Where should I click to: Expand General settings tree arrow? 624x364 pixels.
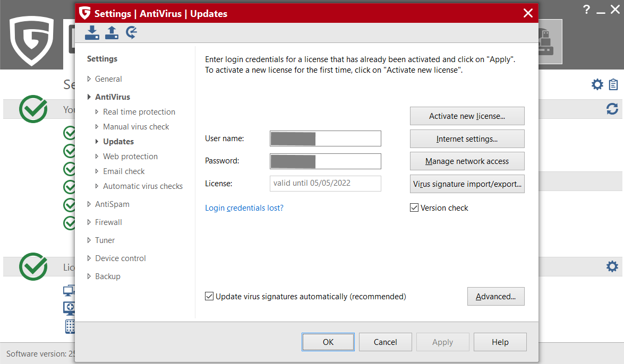(x=89, y=79)
